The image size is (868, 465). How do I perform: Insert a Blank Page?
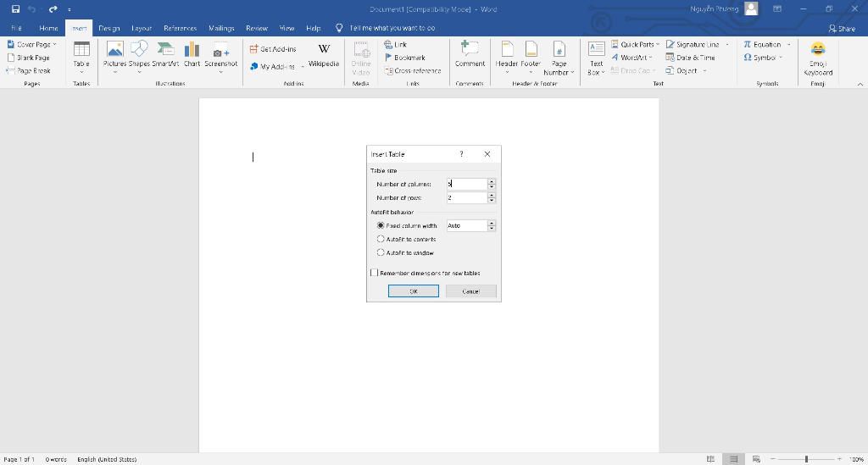[x=28, y=58]
